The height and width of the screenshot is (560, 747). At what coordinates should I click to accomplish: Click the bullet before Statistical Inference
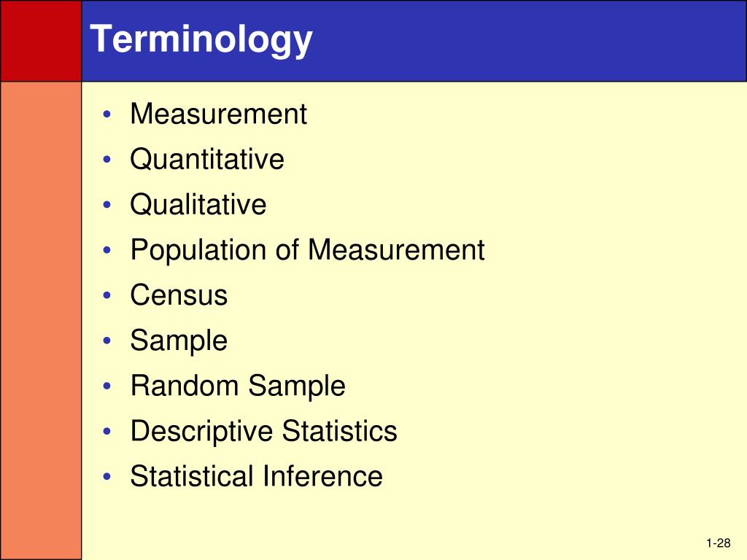(107, 476)
